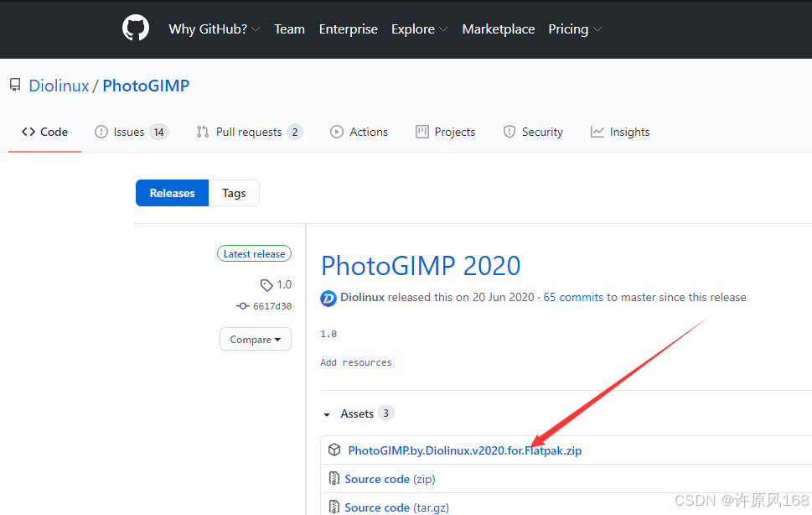This screenshot has height=515, width=812.
Task: Open the PhotoGIMP repository link
Action: [146, 86]
